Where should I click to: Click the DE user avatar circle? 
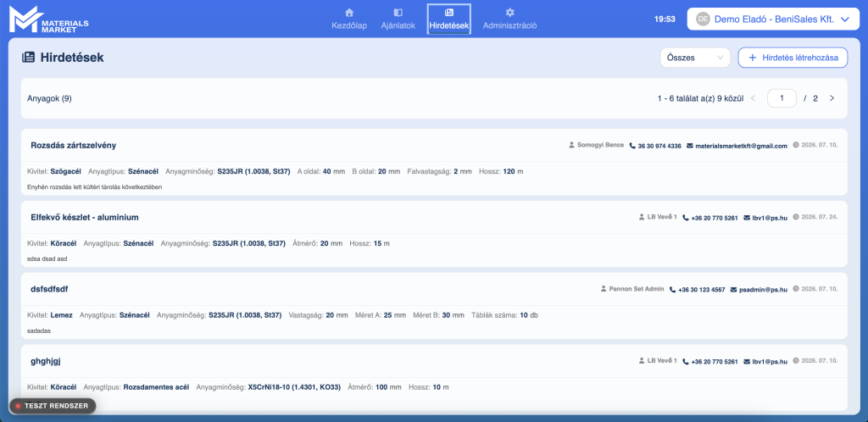(703, 19)
